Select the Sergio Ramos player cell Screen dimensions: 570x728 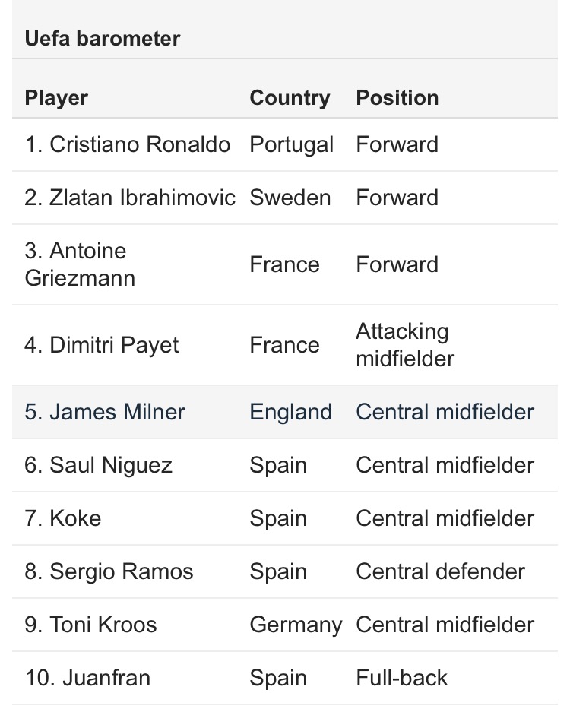(109, 571)
